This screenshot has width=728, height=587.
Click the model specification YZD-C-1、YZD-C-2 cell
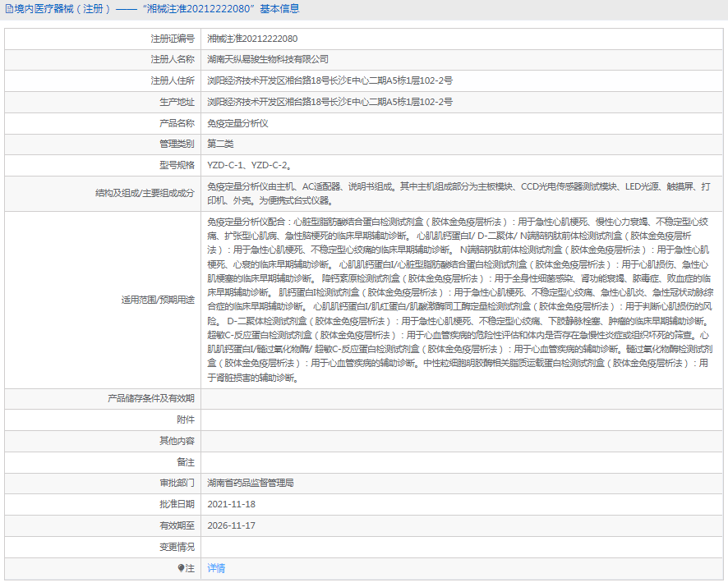[x=247, y=166]
